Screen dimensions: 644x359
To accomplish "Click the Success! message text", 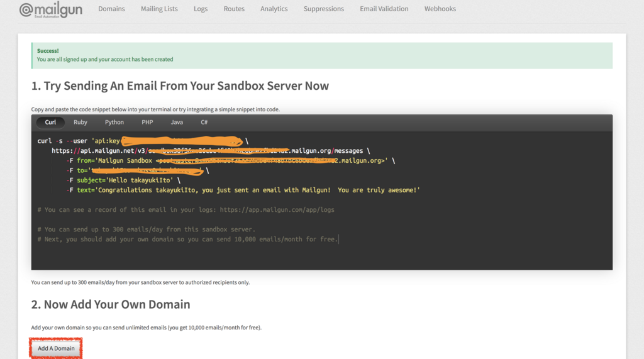I will [x=48, y=51].
